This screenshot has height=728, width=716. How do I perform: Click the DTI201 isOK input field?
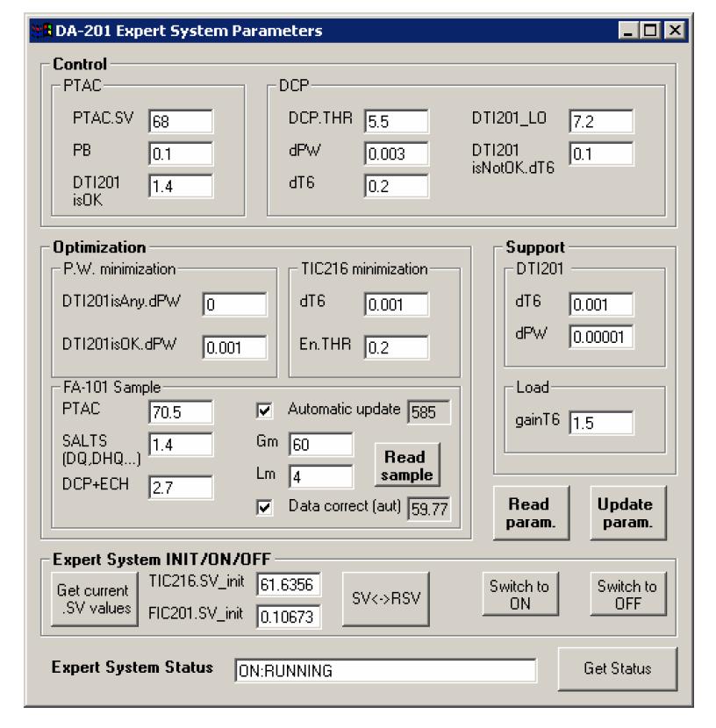click(x=181, y=187)
